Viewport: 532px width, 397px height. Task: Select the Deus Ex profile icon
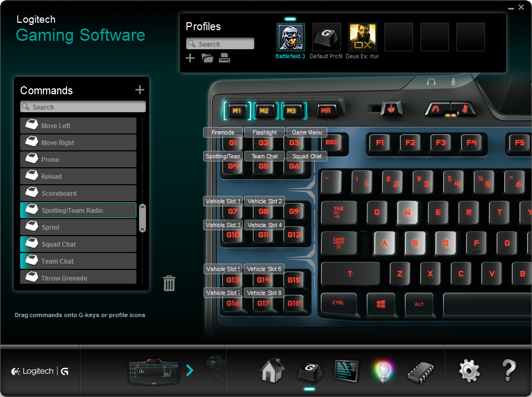362,37
